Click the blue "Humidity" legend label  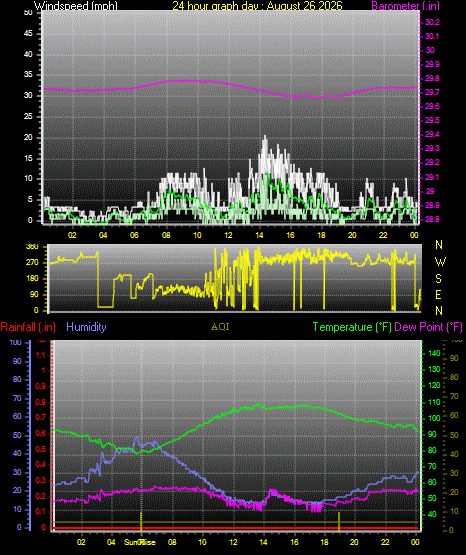point(86,327)
